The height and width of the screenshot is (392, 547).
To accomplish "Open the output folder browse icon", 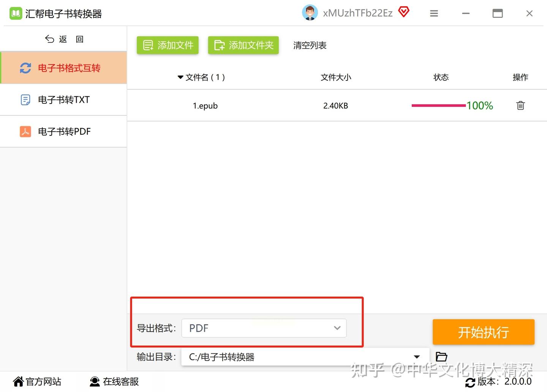I will point(441,357).
